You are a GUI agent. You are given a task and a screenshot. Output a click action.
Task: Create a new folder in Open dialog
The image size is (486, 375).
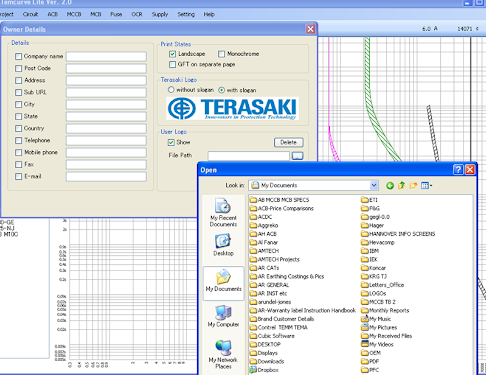pos(413,186)
